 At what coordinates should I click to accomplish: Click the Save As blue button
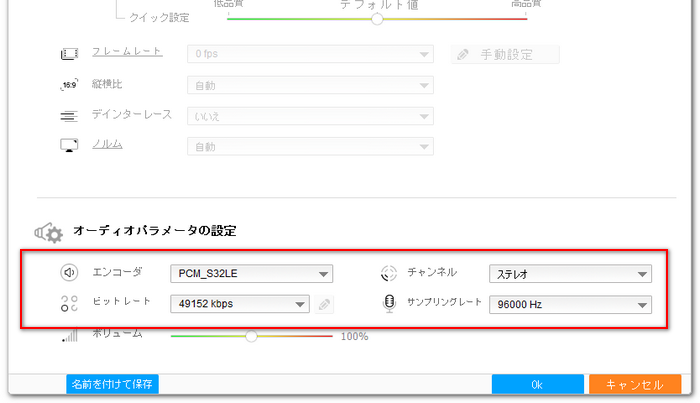point(112,384)
